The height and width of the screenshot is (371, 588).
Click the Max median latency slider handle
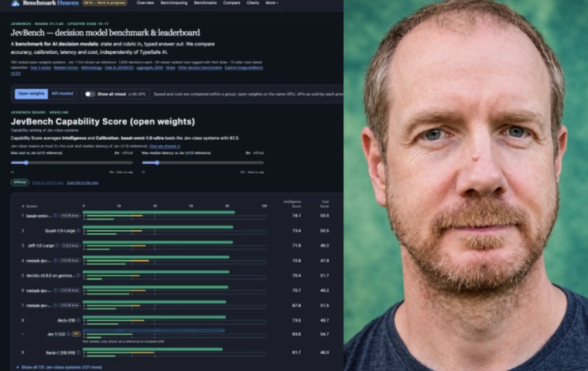click(x=157, y=162)
